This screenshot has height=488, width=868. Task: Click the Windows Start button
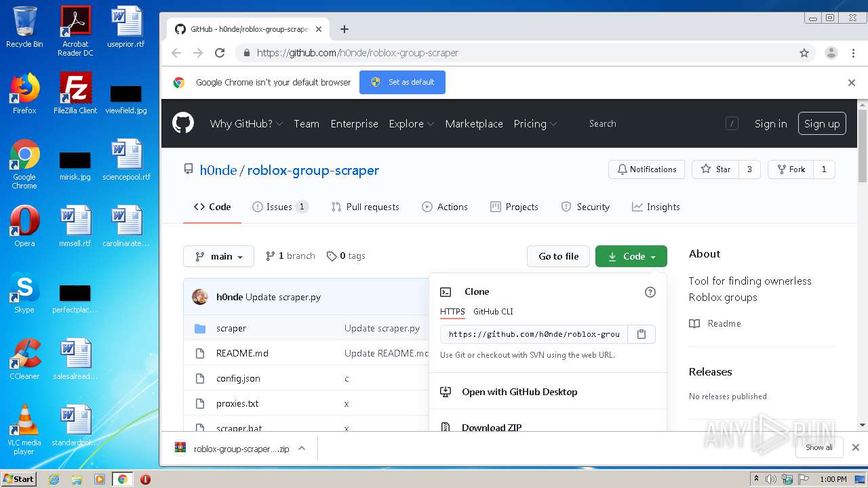(x=18, y=479)
